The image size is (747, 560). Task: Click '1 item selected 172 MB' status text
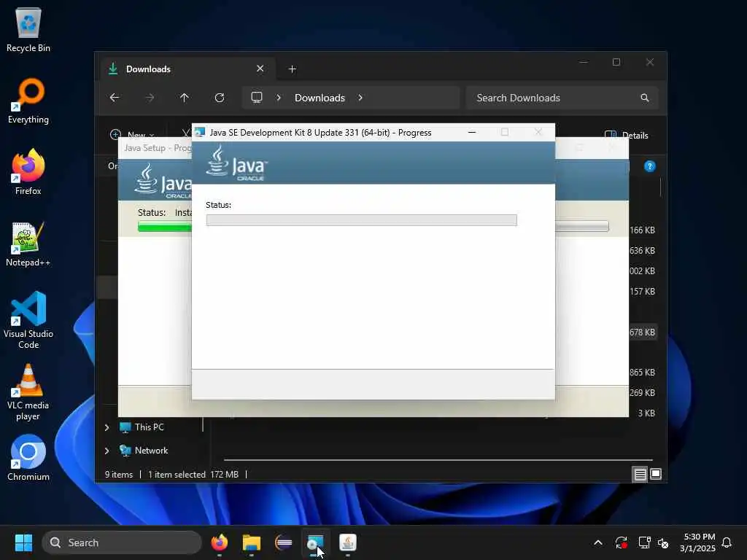click(x=193, y=475)
